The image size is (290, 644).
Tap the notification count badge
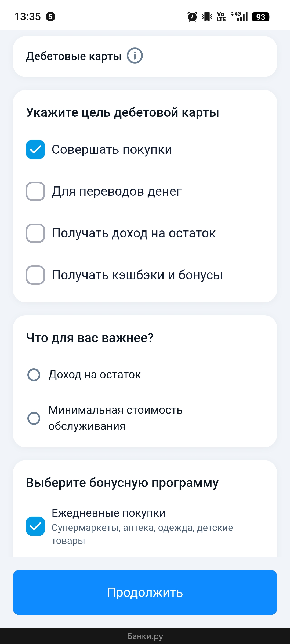tap(50, 17)
